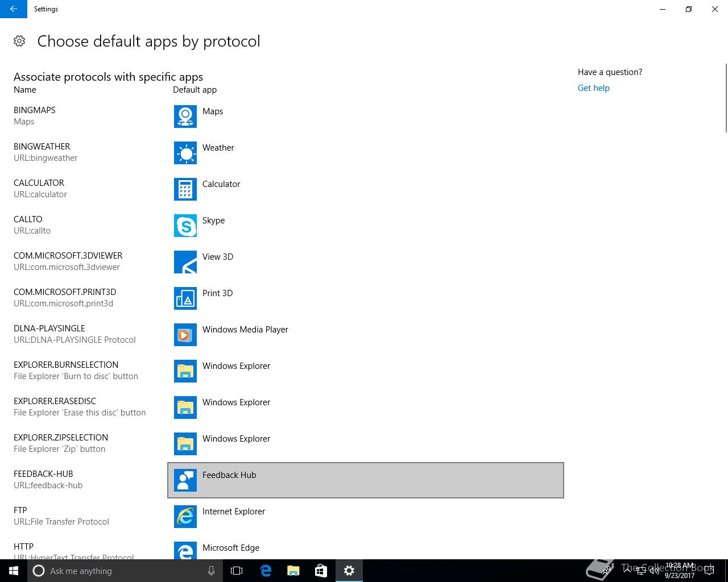Click the FTP protocol name
The image size is (728, 582).
[x=20, y=510]
